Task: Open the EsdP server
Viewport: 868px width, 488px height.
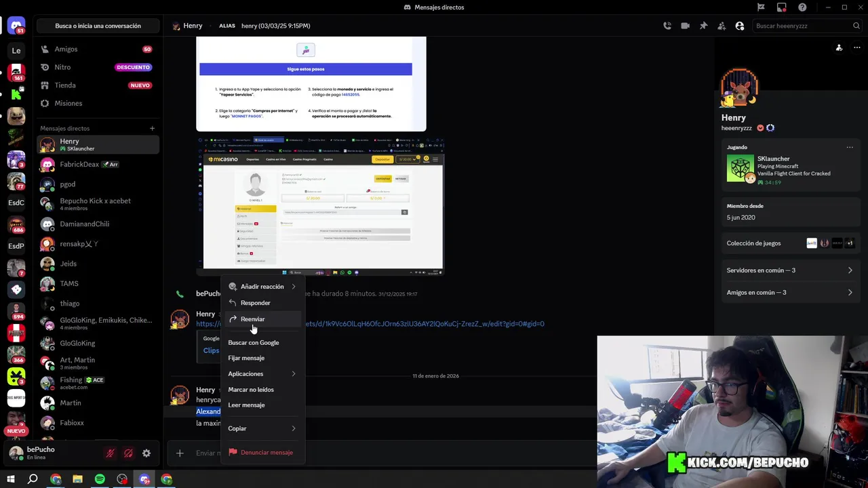Action: click(16, 246)
